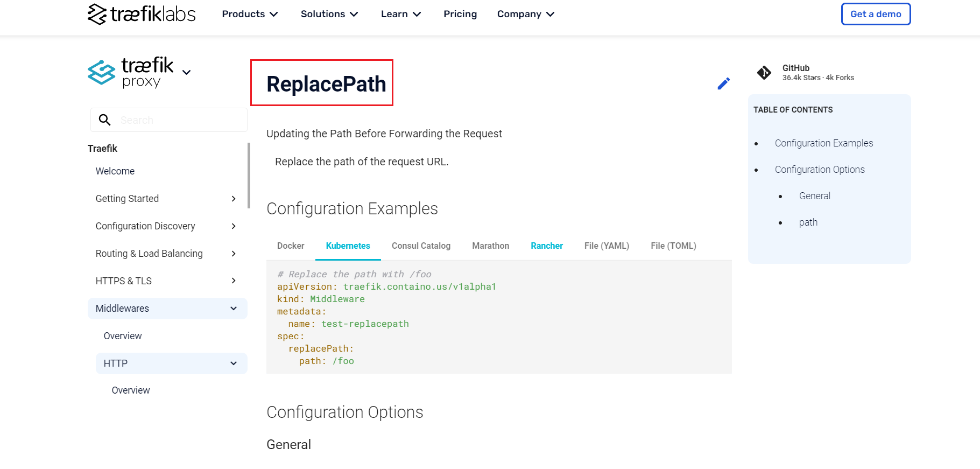
Task: Switch to the File (TOML) tab
Action: click(x=673, y=246)
